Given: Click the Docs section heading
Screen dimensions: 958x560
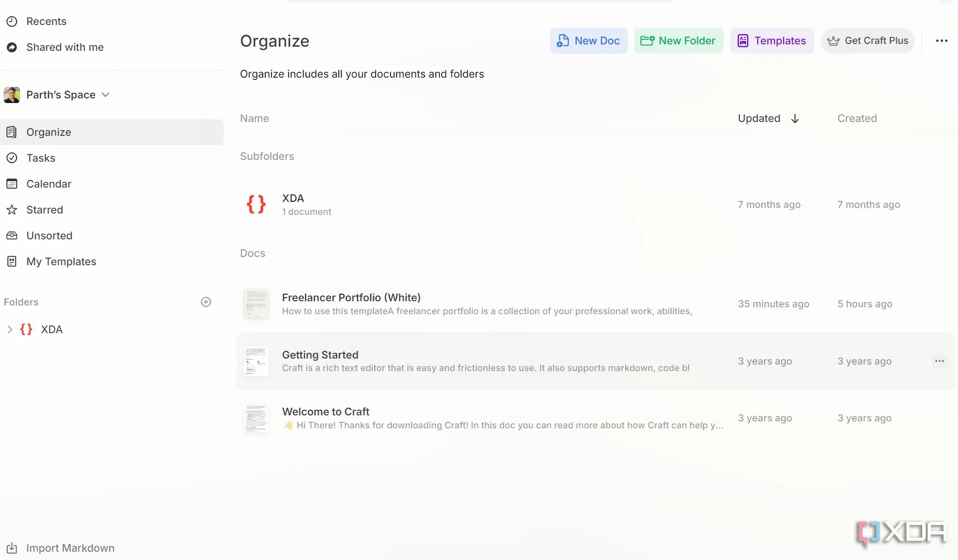Looking at the screenshot, I should tap(252, 253).
